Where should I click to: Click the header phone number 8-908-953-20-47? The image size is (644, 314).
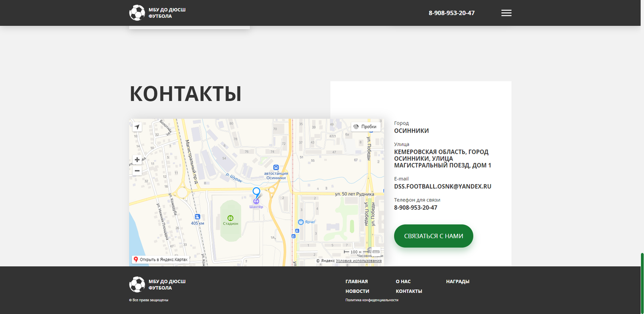click(452, 13)
